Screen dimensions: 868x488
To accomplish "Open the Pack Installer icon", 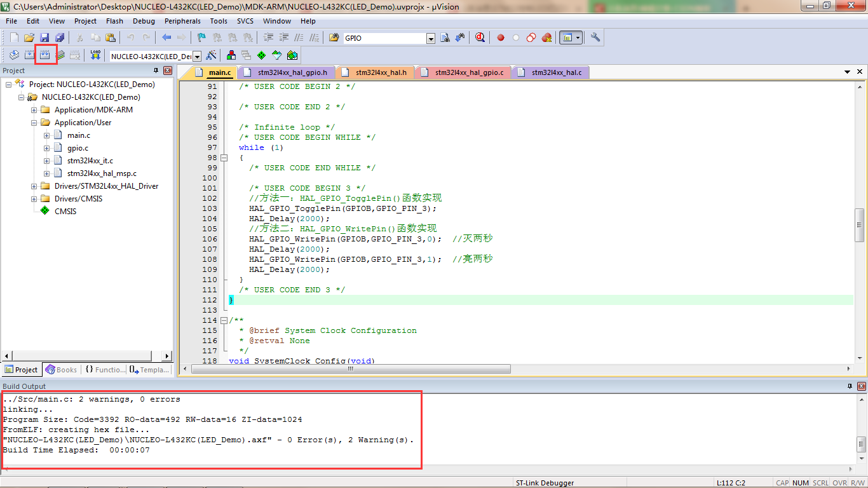I will (x=292, y=55).
